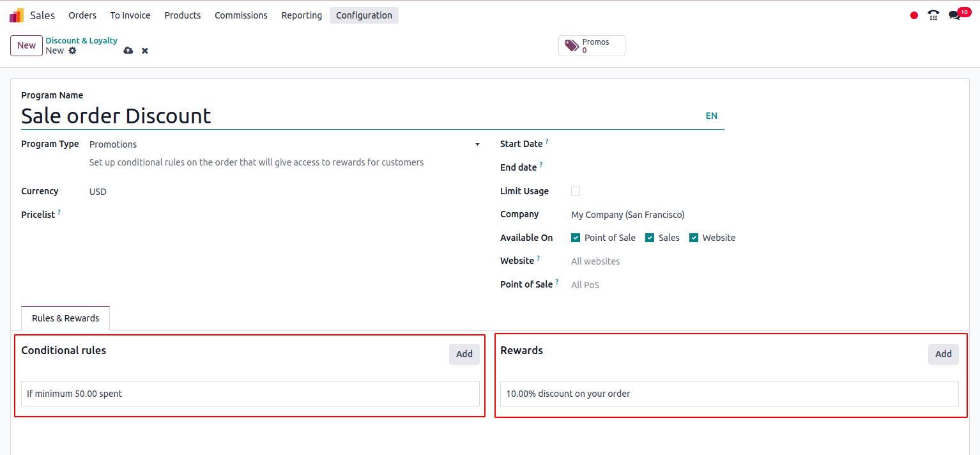This screenshot has width=980, height=455.
Task: Open the All PoS selection field
Action: pyautogui.click(x=765, y=285)
